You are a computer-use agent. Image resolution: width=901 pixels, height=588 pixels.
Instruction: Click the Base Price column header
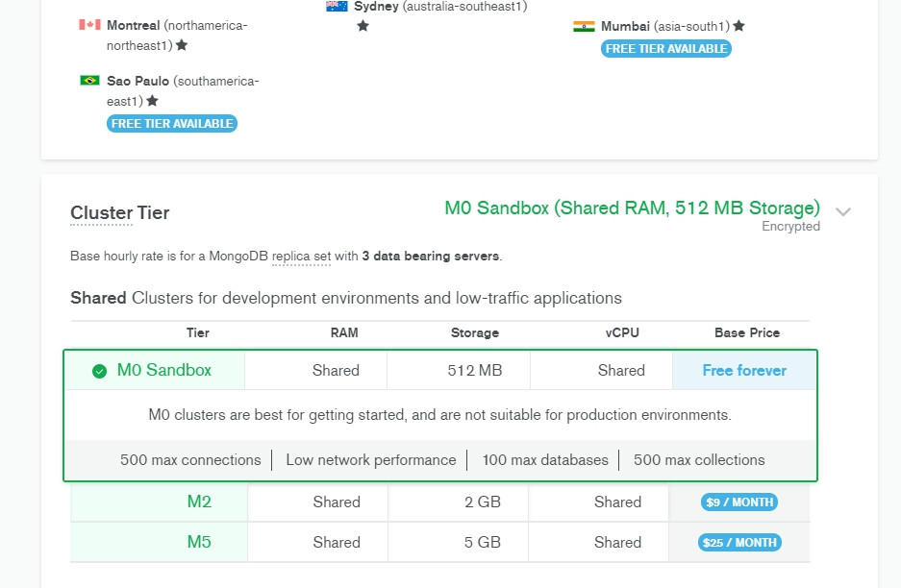point(747,332)
